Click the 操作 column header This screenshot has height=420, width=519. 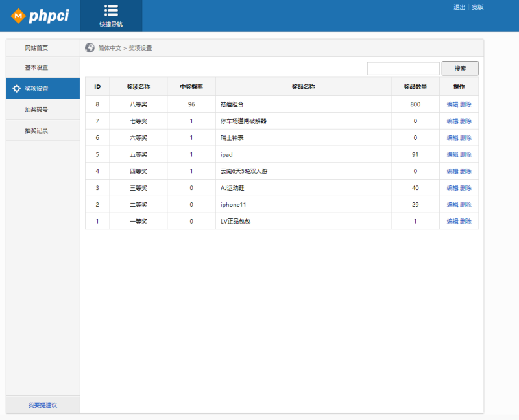coord(459,87)
